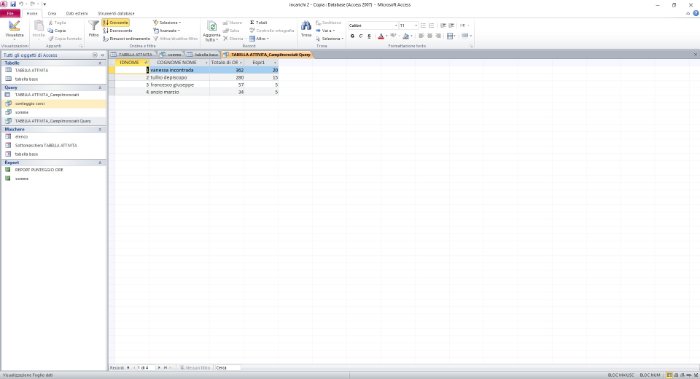Image resolution: width=700 pixels, height=379 pixels.
Task: Click the Filtro funnel icon
Action: click(x=93, y=26)
